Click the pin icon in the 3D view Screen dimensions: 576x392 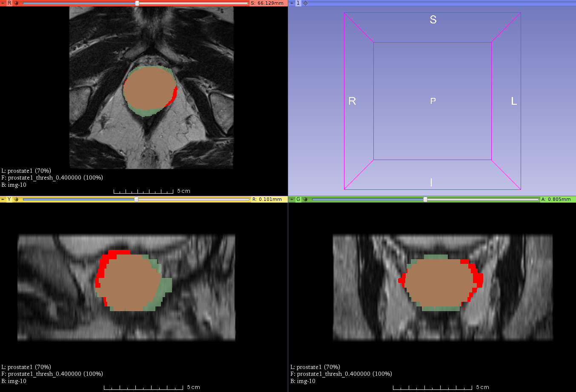(x=292, y=3)
